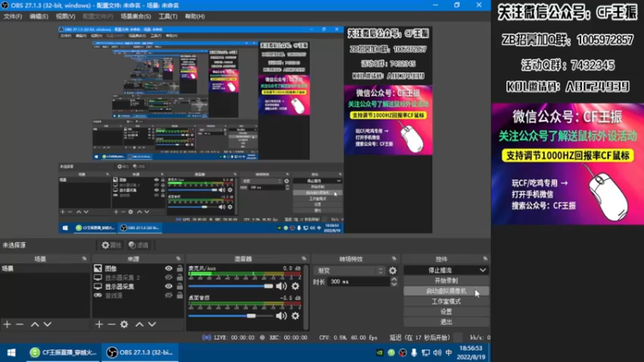Open the 视图(V) menu
The width and height of the screenshot is (644, 362).
[66, 16]
